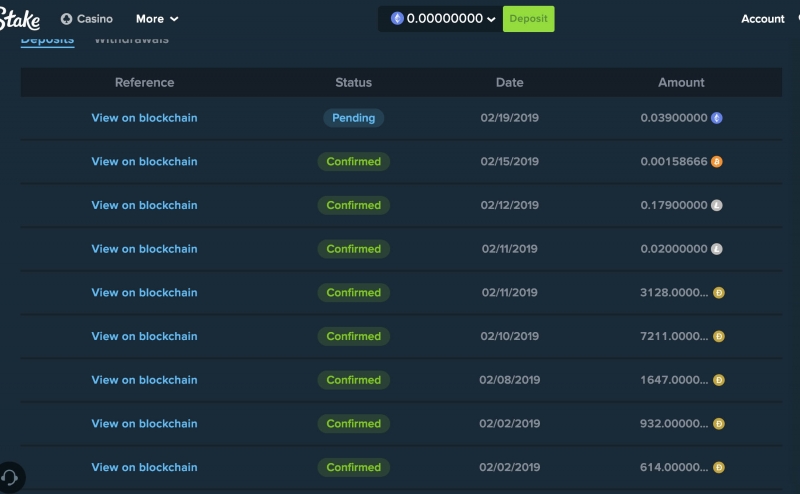Click the amount 0.02000000
The height and width of the screenshot is (494, 800).
point(674,249)
